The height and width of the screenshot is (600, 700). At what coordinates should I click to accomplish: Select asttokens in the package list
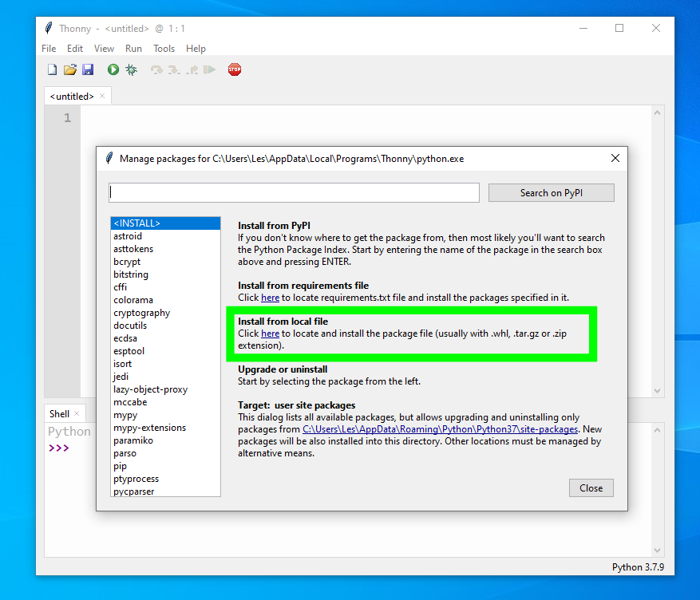(165, 249)
